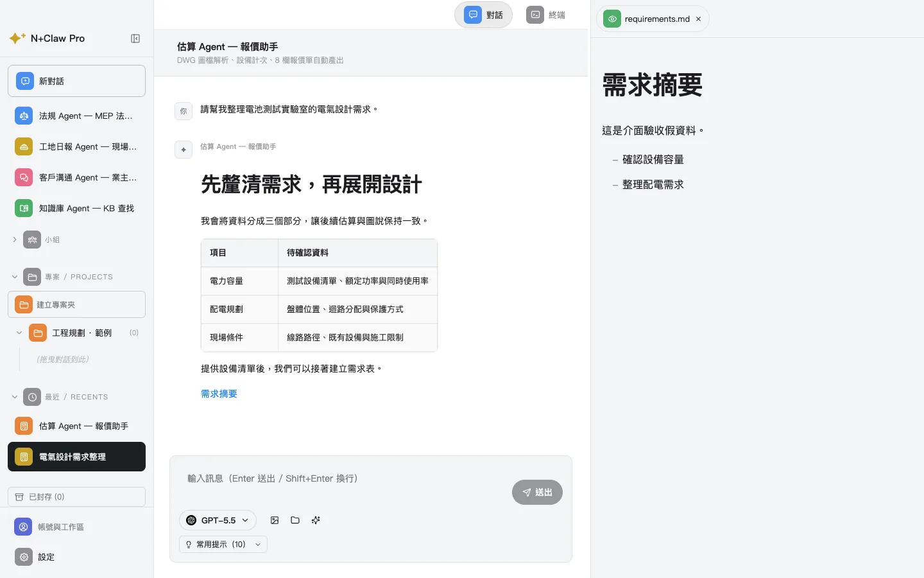Click the 建立專案夾 orange folder icon
Viewport: 924px width, 578px height.
click(x=24, y=304)
